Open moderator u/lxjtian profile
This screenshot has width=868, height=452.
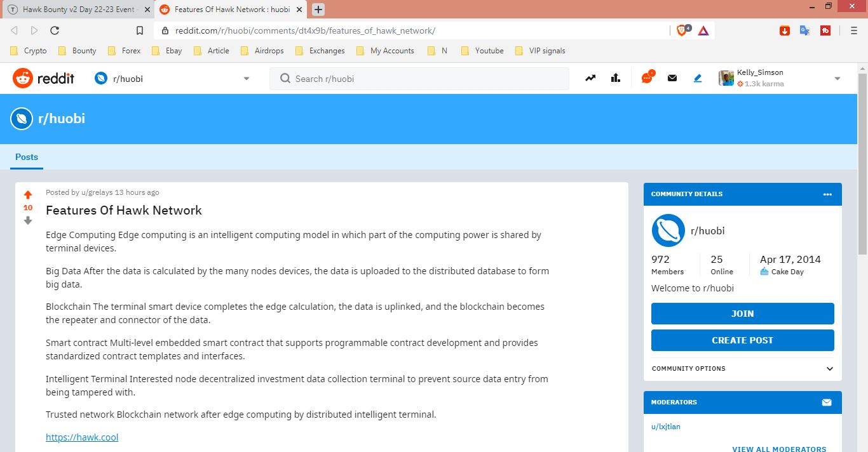tap(666, 427)
